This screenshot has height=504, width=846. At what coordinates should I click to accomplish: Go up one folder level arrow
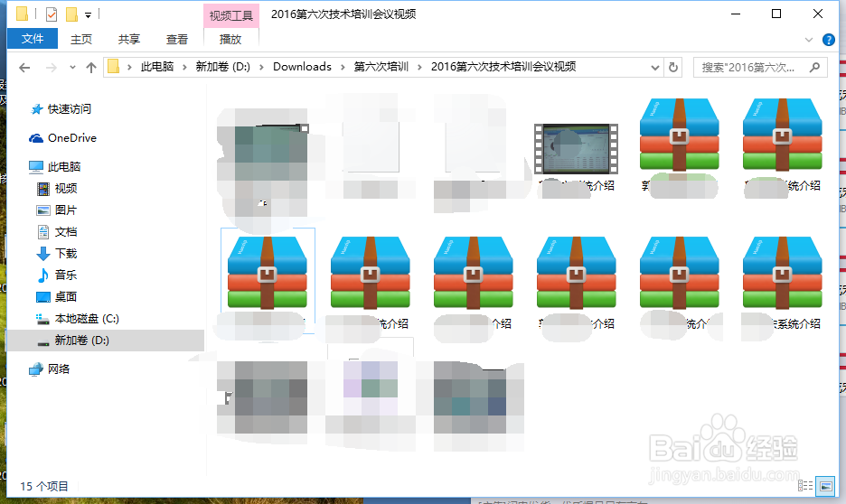click(x=91, y=68)
